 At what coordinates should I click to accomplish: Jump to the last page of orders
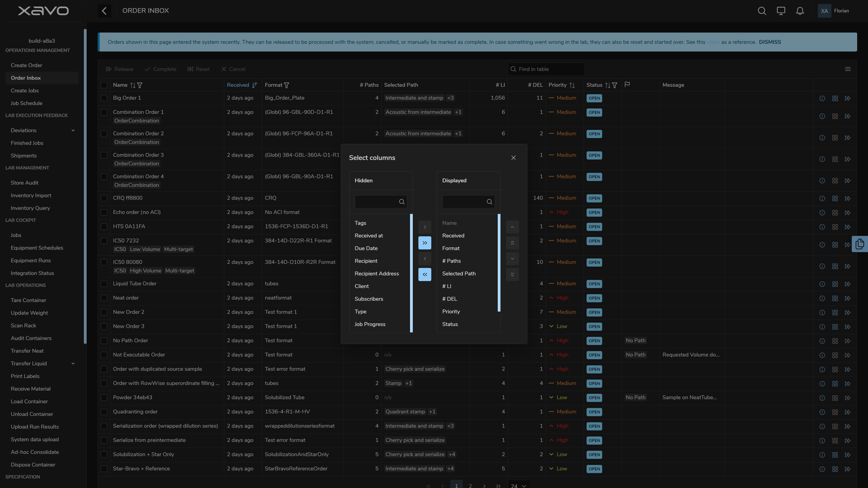pyautogui.click(x=498, y=485)
